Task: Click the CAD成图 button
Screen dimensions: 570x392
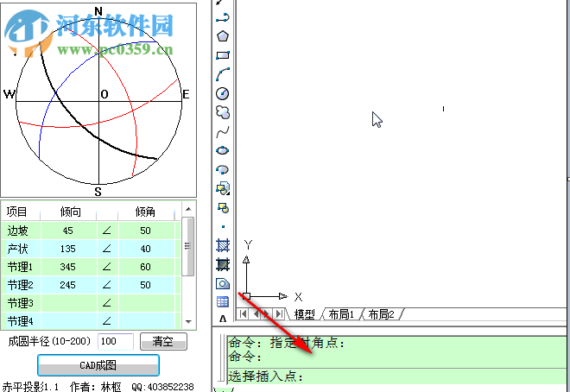Action: (x=98, y=365)
